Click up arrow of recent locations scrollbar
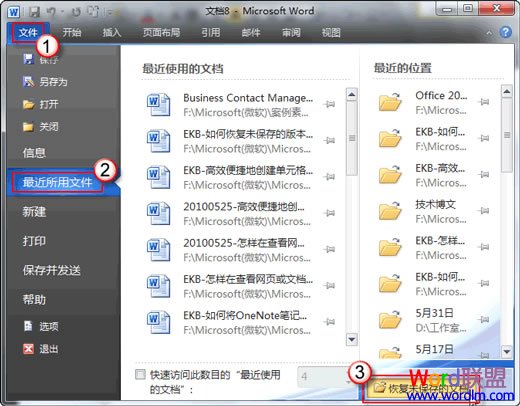This screenshot has height=406, width=520. pyautogui.click(x=507, y=91)
